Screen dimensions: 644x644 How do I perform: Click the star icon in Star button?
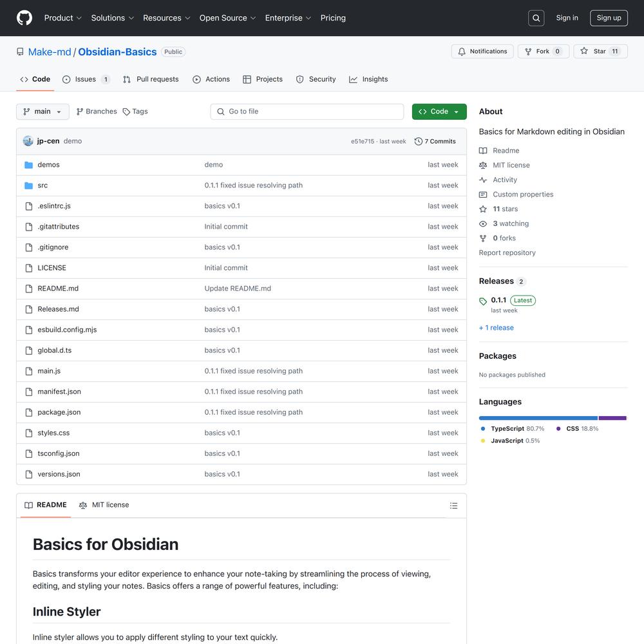click(584, 51)
